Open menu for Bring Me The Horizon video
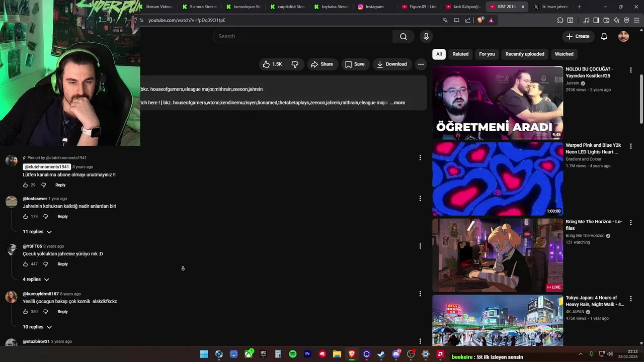This screenshot has height=362, width=644. [630, 223]
